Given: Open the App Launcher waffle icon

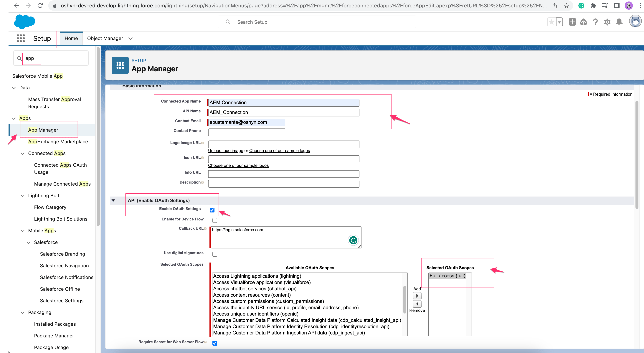Looking at the screenshot, I should 21,38.
